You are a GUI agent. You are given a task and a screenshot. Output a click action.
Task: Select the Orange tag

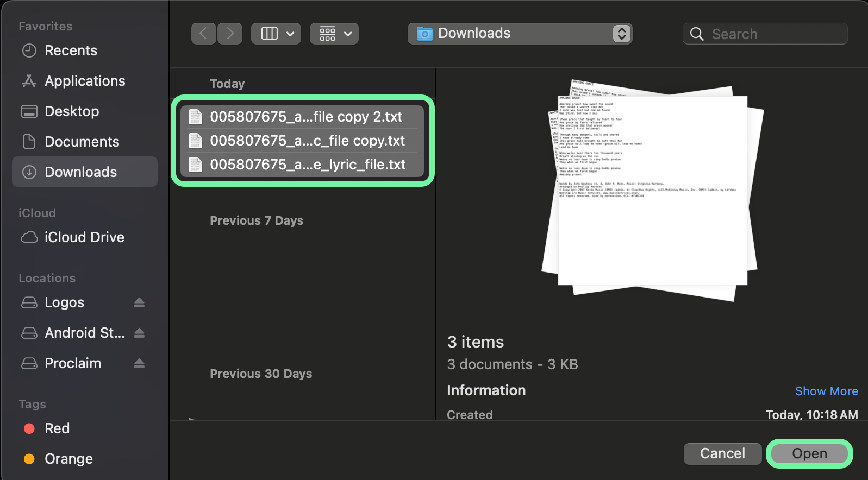[x=85, y=459]
